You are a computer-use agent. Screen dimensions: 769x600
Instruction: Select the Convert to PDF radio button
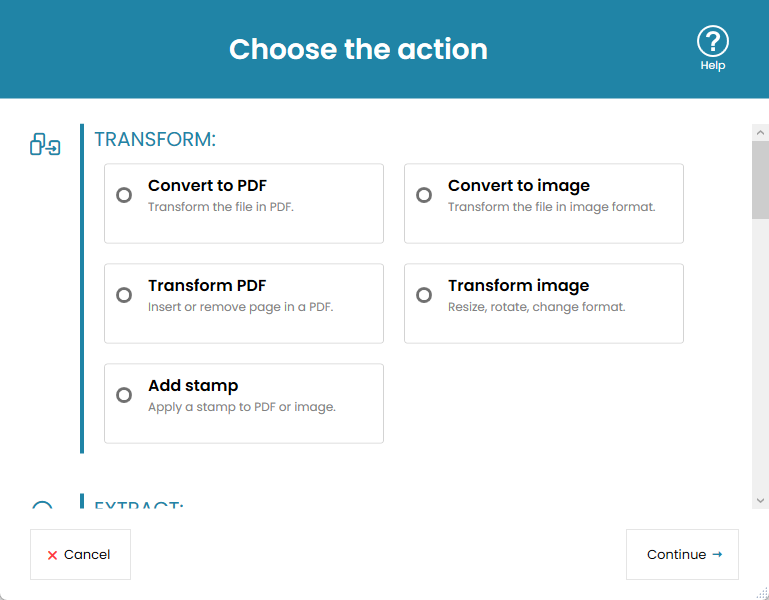point(124,195)
